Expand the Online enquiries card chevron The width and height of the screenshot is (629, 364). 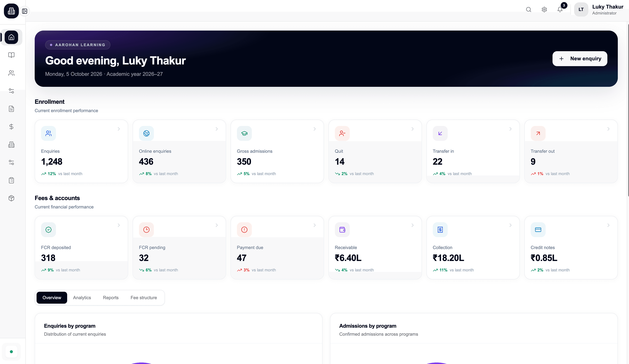pos(217,129)
